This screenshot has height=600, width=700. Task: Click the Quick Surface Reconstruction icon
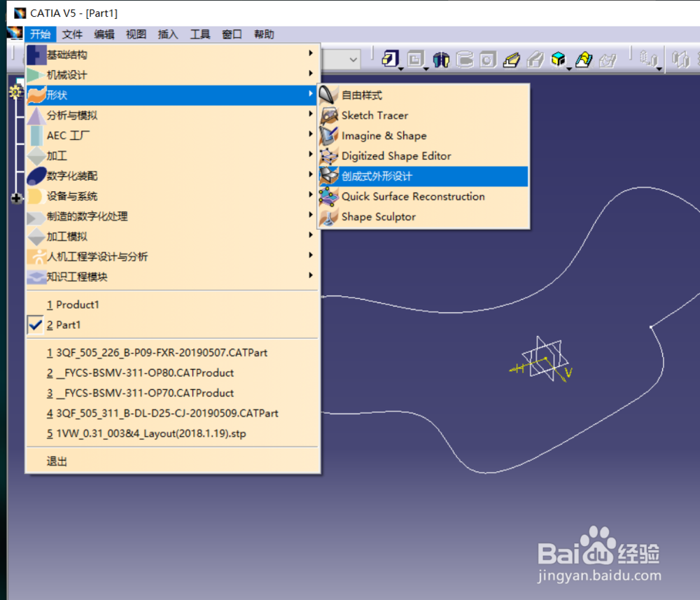pos(329,197)
